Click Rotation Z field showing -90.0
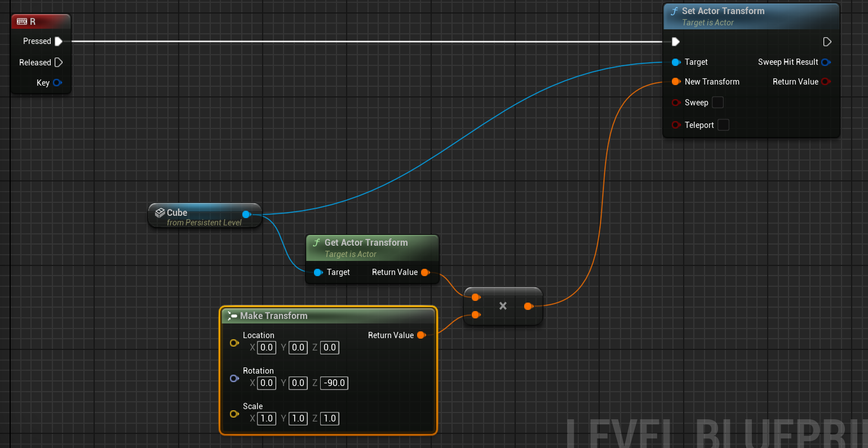Viewport: 868px width, 448px height. 334,383
